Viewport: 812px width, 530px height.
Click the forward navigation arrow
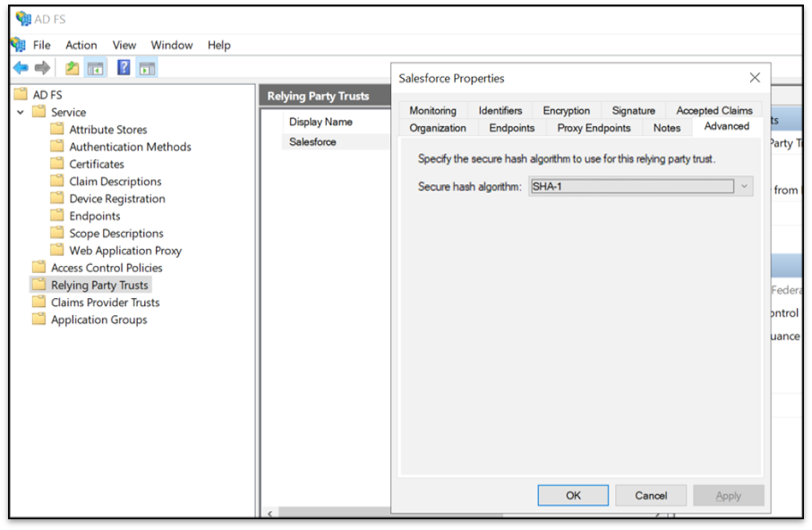(x=41, y=67)
